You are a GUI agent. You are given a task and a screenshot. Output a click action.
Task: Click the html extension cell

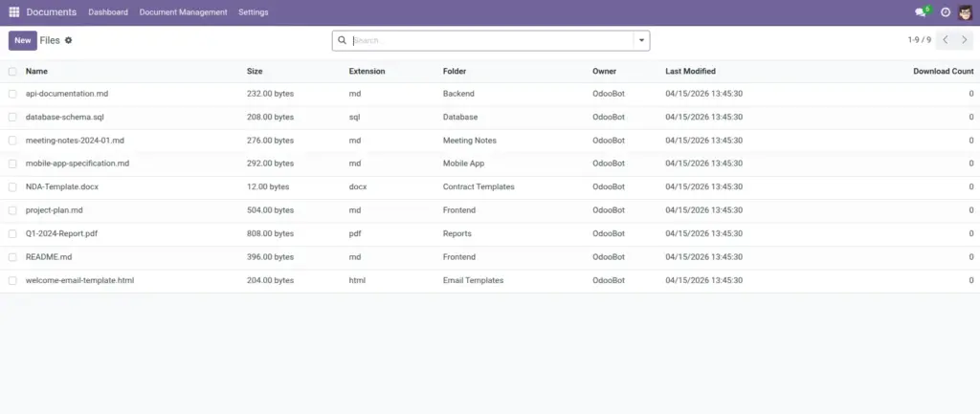coord(357,280)
